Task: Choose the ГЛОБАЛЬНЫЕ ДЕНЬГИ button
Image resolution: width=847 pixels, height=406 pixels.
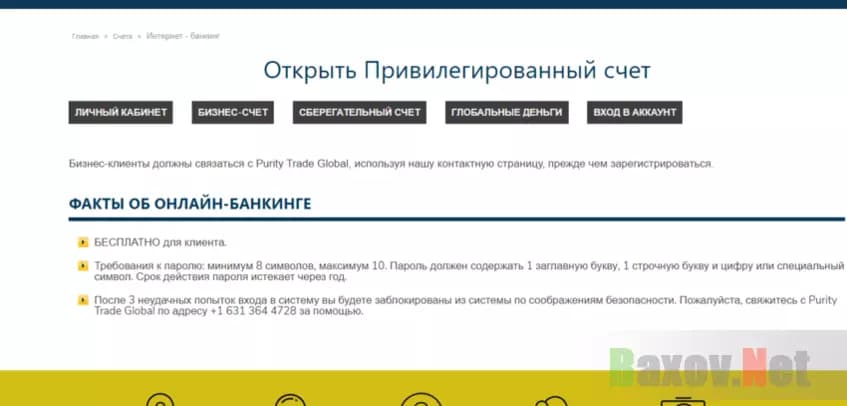Action: pos(507,112)
